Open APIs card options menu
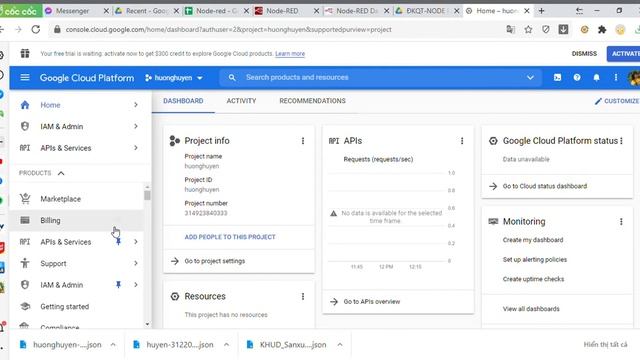This screenshot has height=360, width=640. click(462, 141)
